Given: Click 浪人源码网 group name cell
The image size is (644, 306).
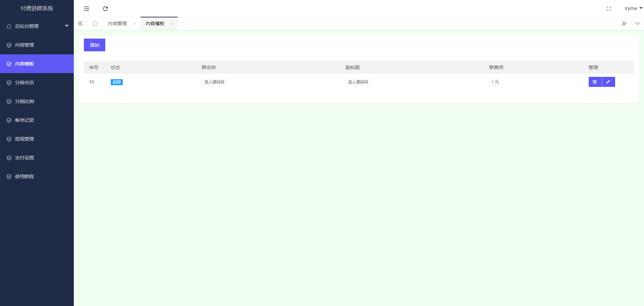Looking at the screenshot, I should click(x=214, y=82).
